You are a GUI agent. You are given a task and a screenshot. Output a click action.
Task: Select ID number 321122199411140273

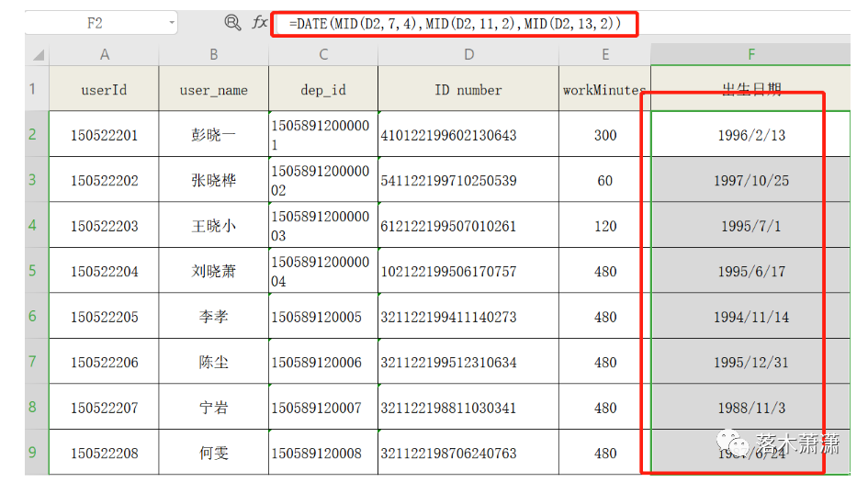click(x=468, y=316)
